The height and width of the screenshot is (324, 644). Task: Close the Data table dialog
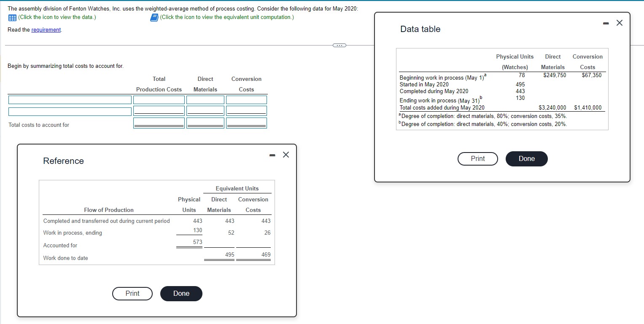click(619, 23)
